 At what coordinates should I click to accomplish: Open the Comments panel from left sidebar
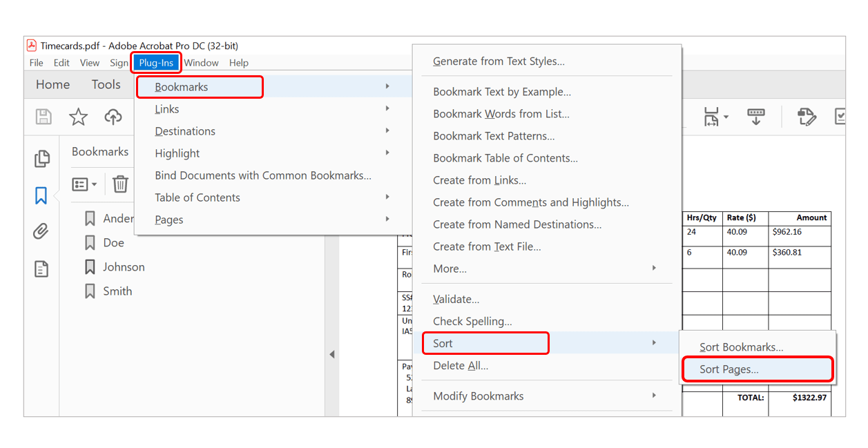[42, 269]
